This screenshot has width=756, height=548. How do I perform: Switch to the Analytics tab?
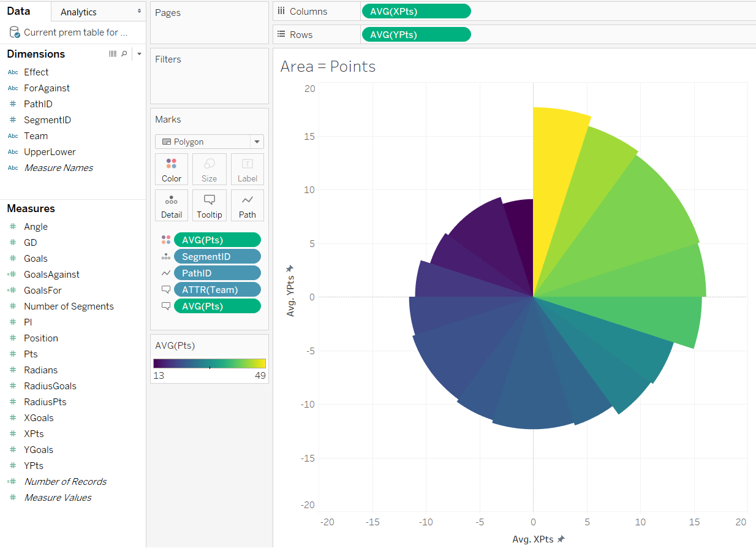point(98,12)
